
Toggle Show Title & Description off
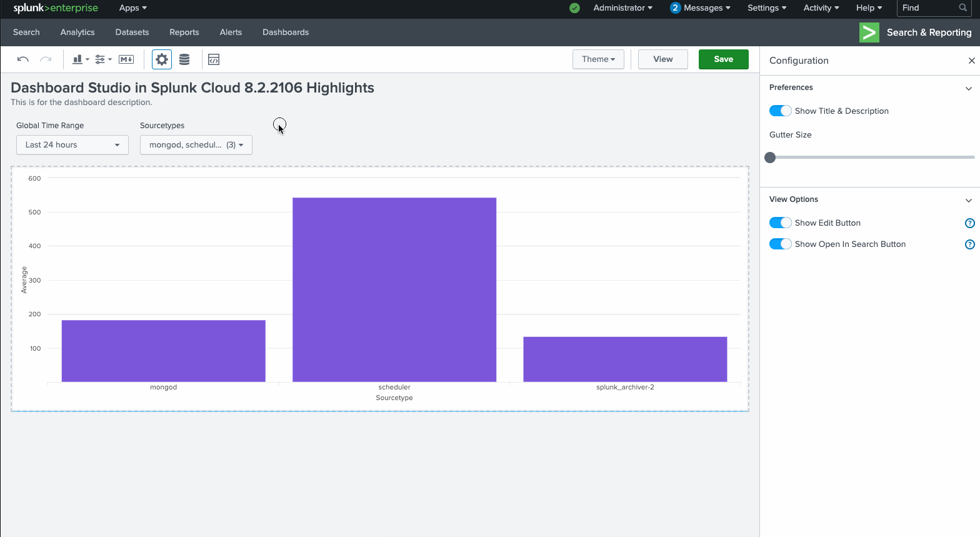(x=780, y=111)
